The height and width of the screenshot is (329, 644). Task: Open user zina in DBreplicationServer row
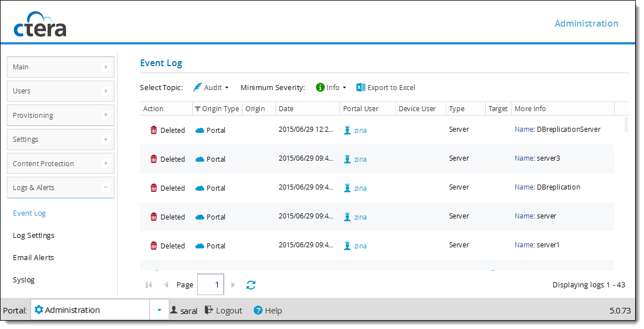click(x=360, y=131)
